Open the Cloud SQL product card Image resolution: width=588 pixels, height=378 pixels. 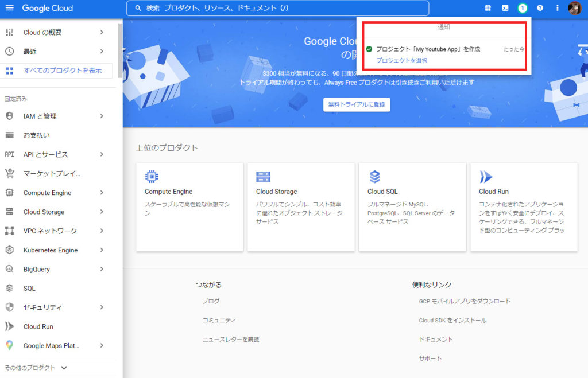(412, 207)
